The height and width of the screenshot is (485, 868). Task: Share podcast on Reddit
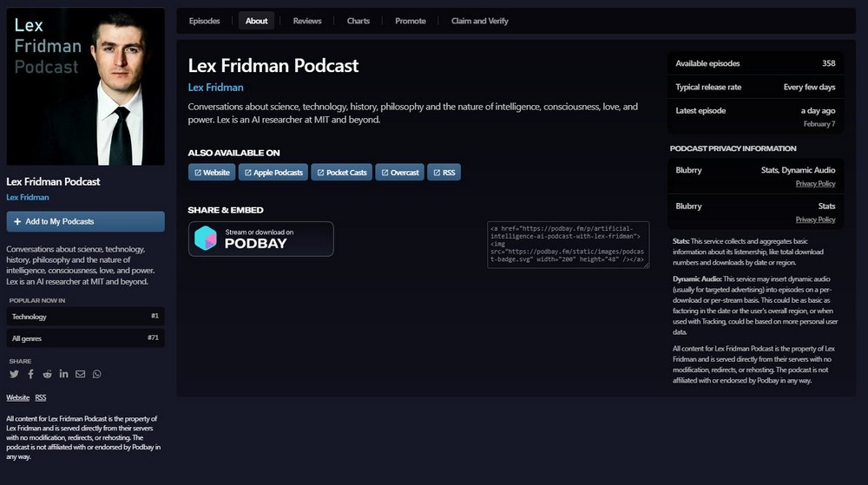coord(47,374)
